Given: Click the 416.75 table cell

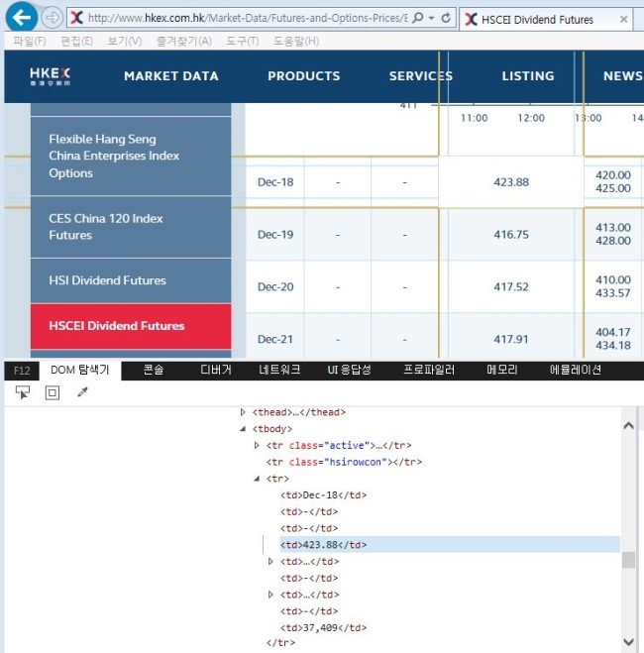Looking at the screenshot, I should [511, 235].
